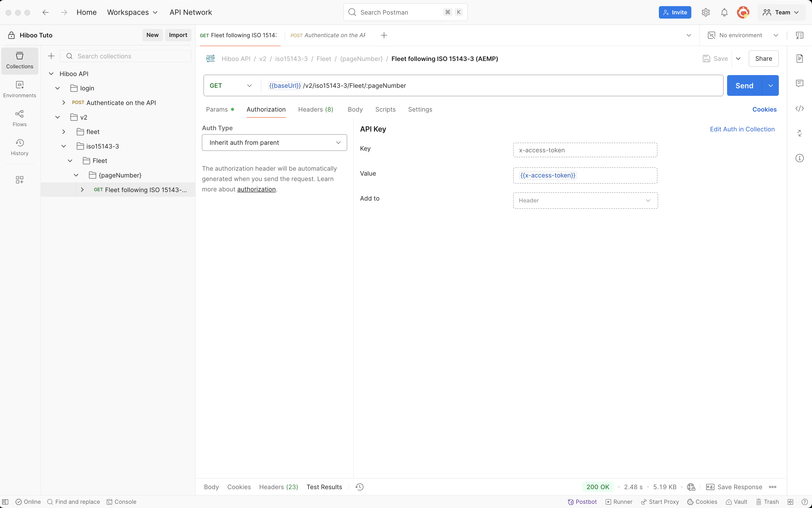Open the notifications bell
This screenshot has height=508, width=812.
click(x=724, y=12)
